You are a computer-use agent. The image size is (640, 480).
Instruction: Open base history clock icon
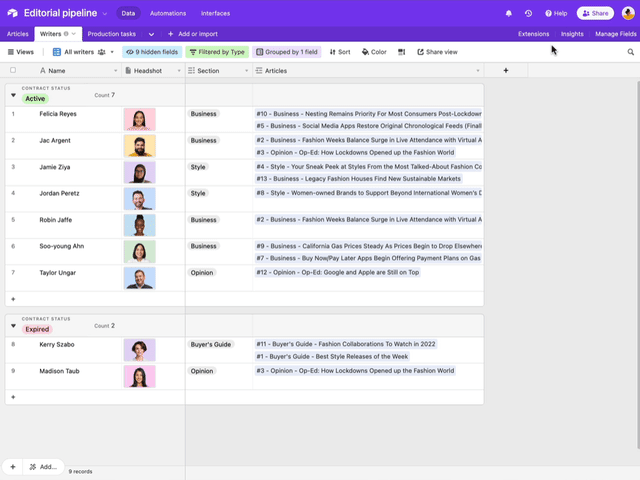pos(528,13)
